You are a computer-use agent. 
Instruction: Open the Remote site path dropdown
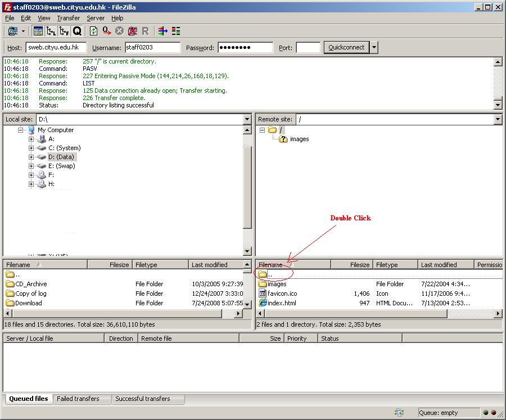coord(497,119)
